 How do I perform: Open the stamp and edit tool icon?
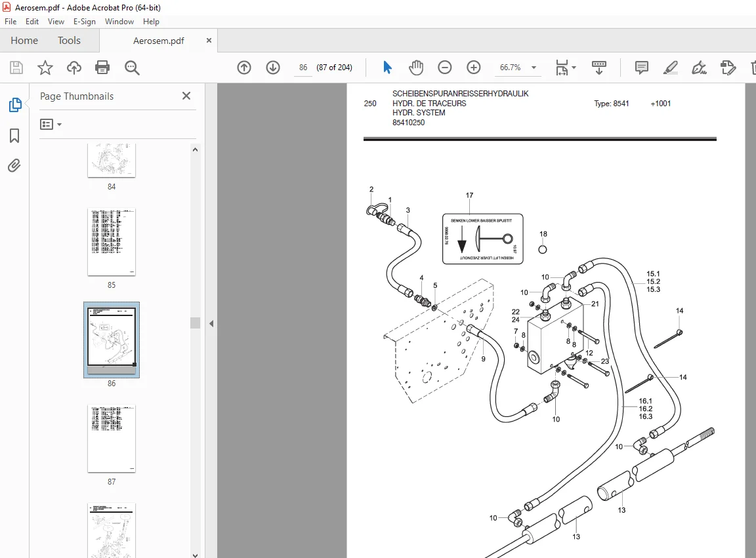pyautogui.click(x=728, y=68)
